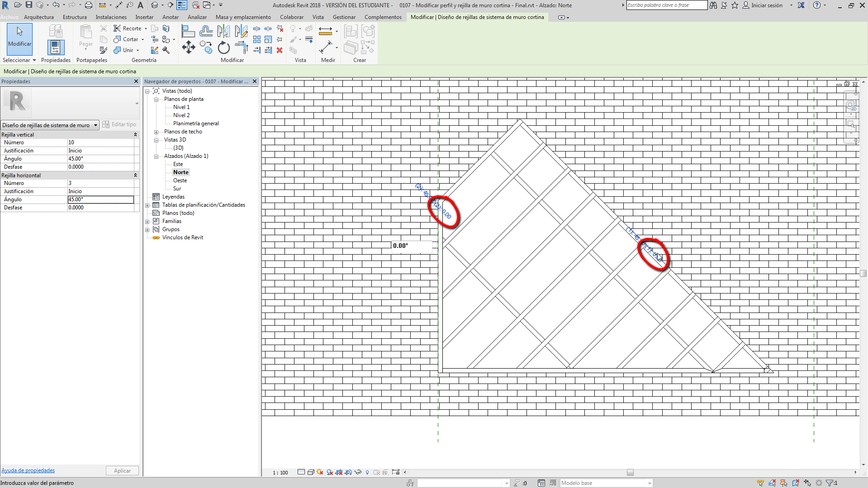Choose Mirror by drawing axis tool

tap(241, 31)
